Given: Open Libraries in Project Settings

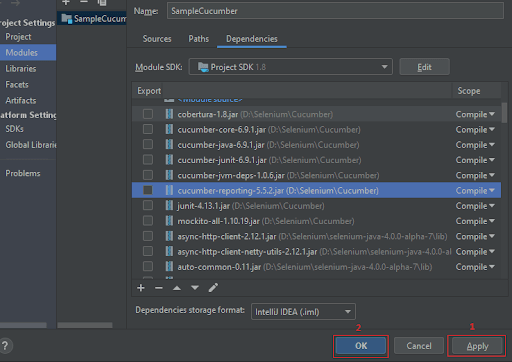Looking at the screenshot, I should pyautogui.click(x=21, y=69).
